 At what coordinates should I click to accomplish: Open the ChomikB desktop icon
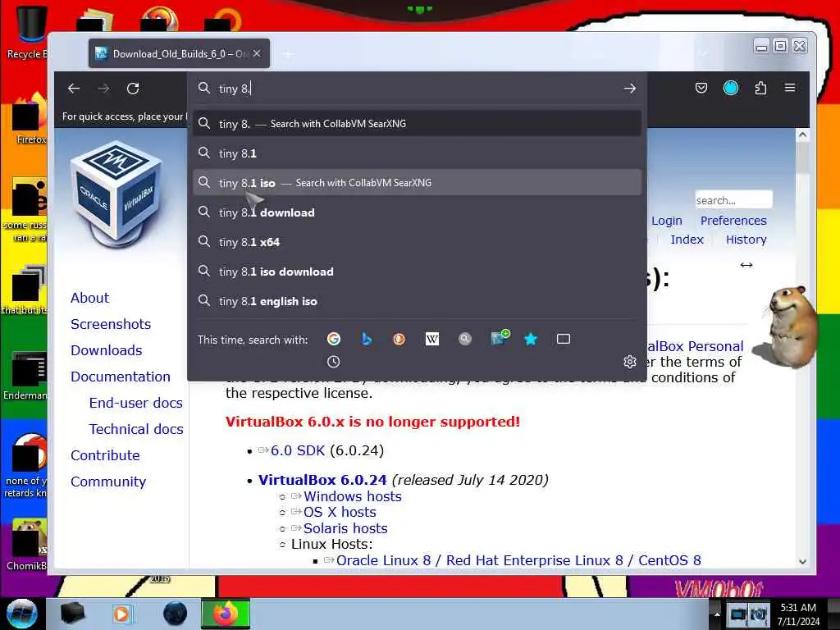(27, 545)
